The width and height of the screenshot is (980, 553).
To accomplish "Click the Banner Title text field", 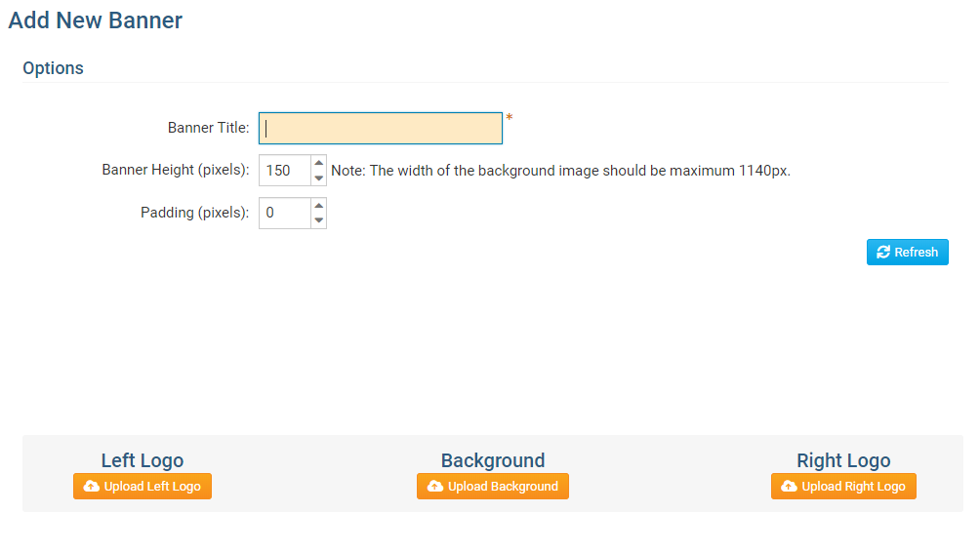I will (x=381, y=128).
